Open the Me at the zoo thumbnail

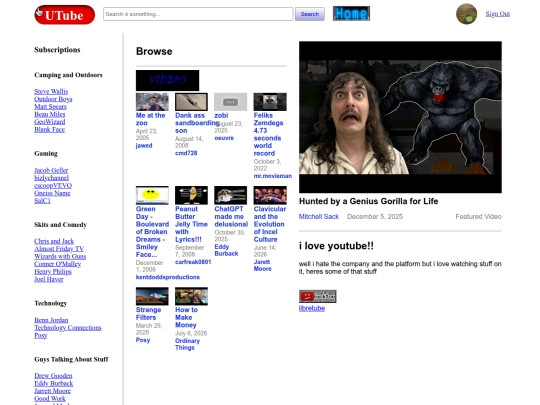click(x=152, y=102)
